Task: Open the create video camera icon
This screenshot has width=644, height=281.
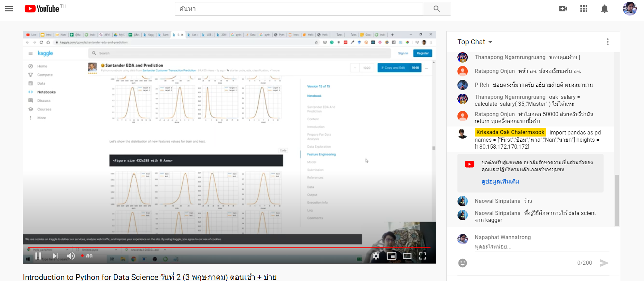Action: click(x=563, y=9)
